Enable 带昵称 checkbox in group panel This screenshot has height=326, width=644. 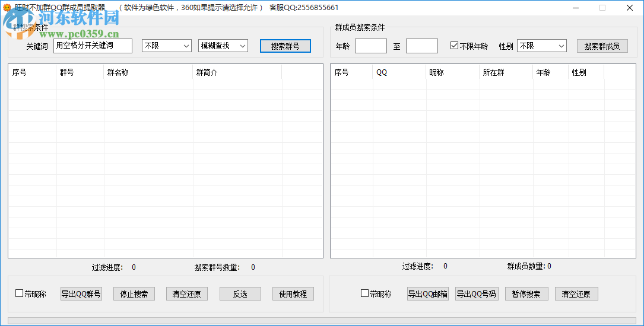[x=20, y=293]
